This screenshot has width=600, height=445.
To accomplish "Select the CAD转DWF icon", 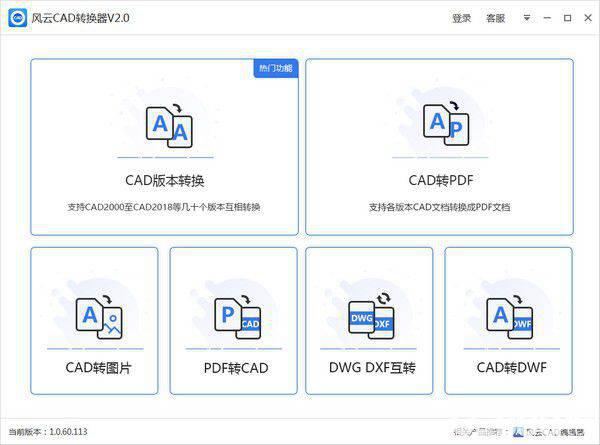I will tap(509, 317).
